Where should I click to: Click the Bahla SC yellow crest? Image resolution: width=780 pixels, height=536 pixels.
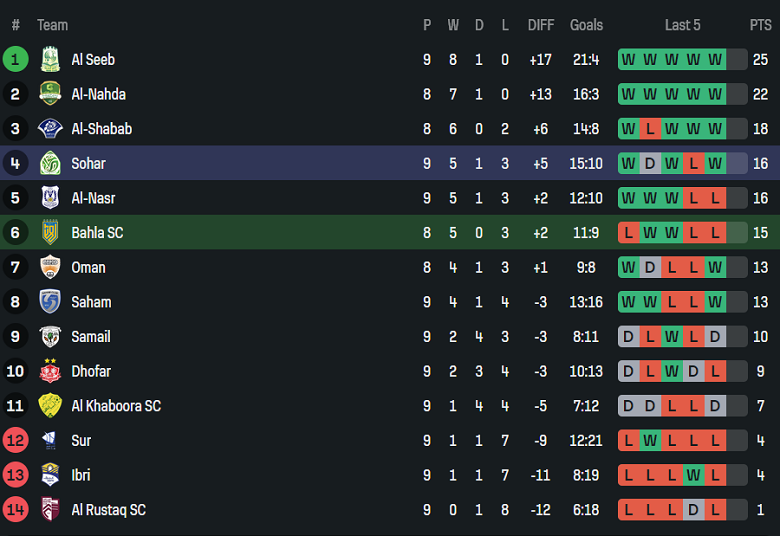tap(50, 233)
